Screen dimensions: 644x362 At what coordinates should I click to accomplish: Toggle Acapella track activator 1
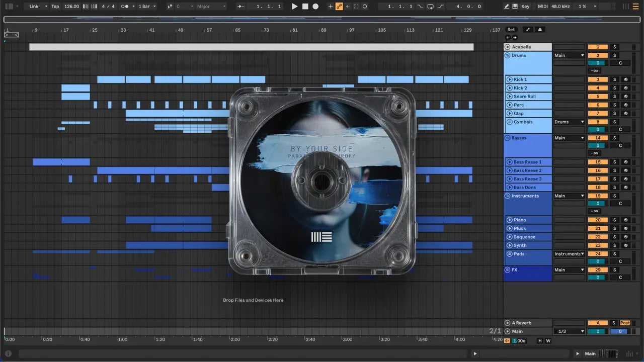click(598, 47)
